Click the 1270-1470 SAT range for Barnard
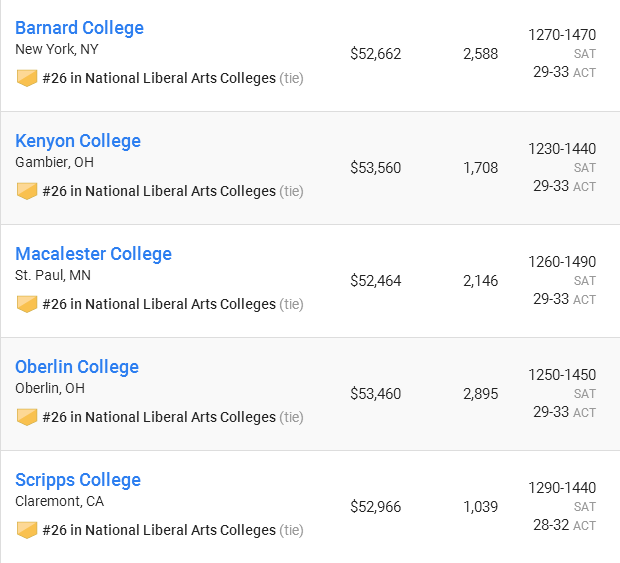The height and width of the screenshot is (563, 620). click(x=562, y=35)
